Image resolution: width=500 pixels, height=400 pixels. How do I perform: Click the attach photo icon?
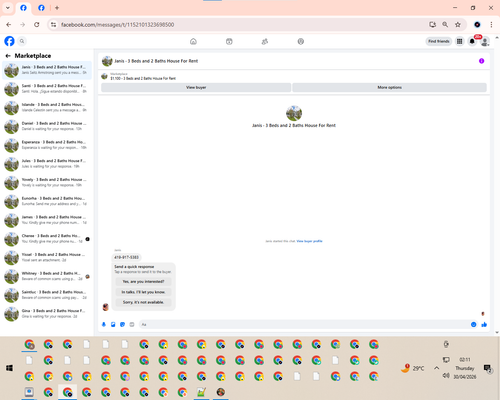pyautogui.click(x=113, y=324)
